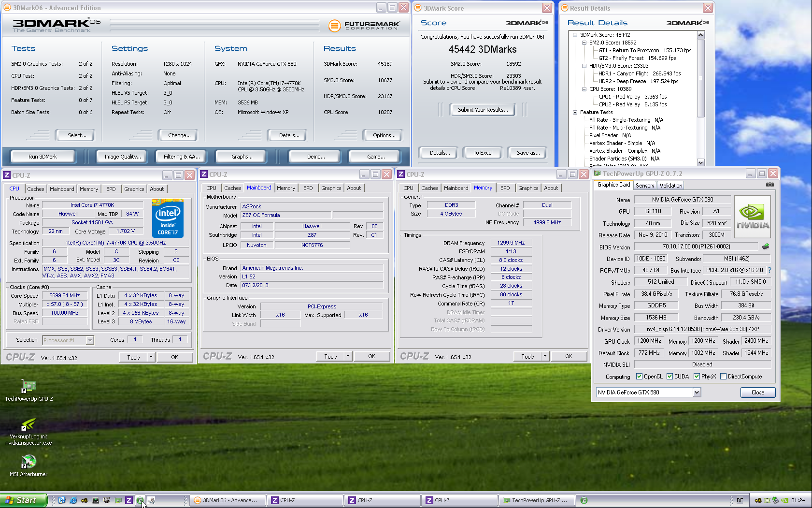Click Bus Interface question mark help

coord(769,270)
